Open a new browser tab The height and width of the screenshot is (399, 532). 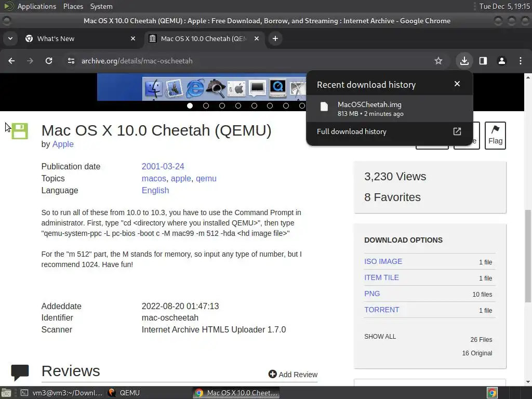tap(275, 38)
